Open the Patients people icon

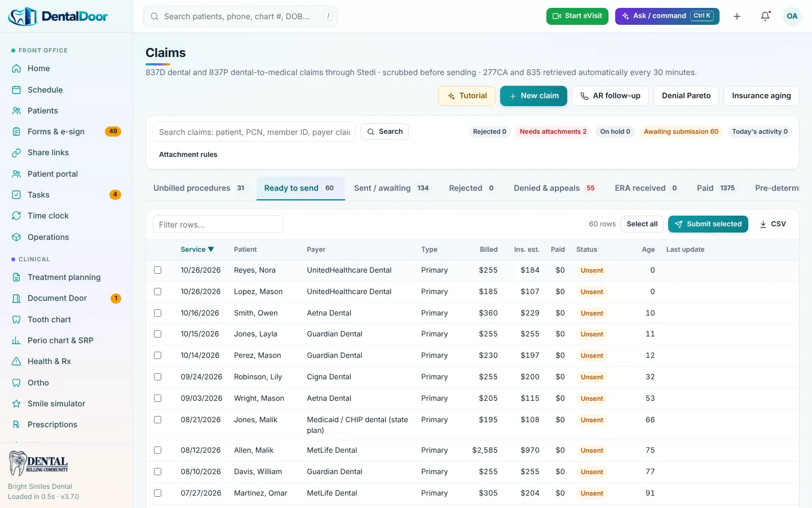[16, 111]
